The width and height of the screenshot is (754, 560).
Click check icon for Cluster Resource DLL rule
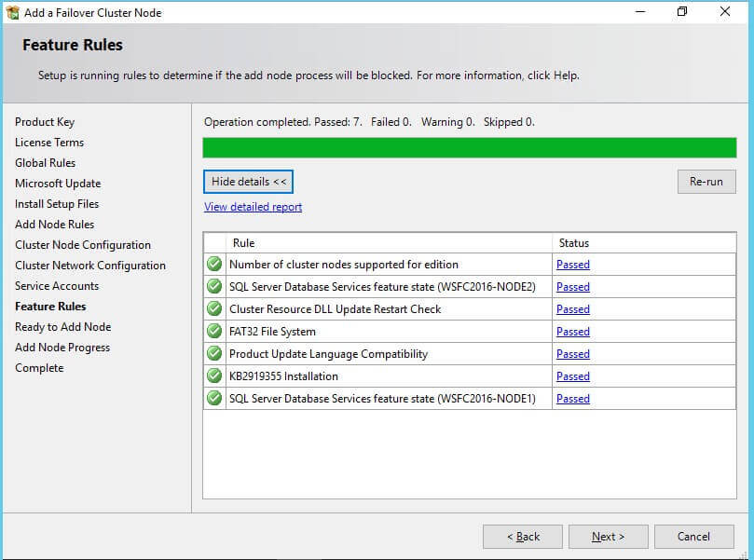pyautogui.click(x=214, y=309)
